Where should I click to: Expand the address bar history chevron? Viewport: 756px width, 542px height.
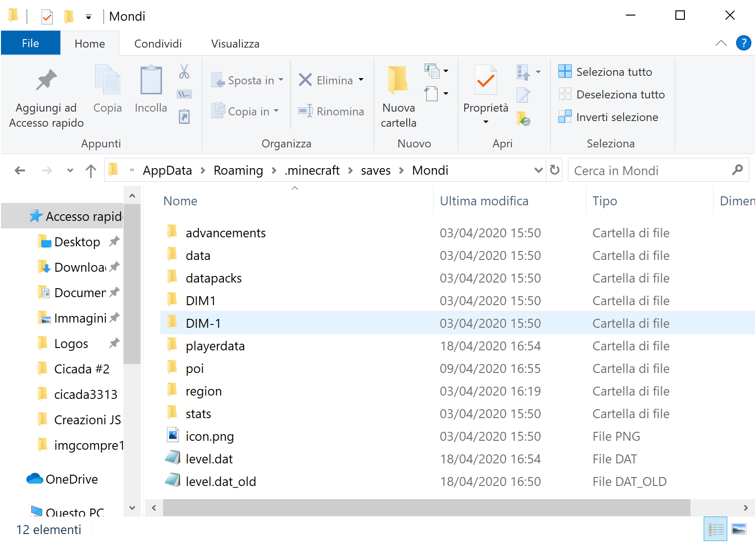[539, 170]
